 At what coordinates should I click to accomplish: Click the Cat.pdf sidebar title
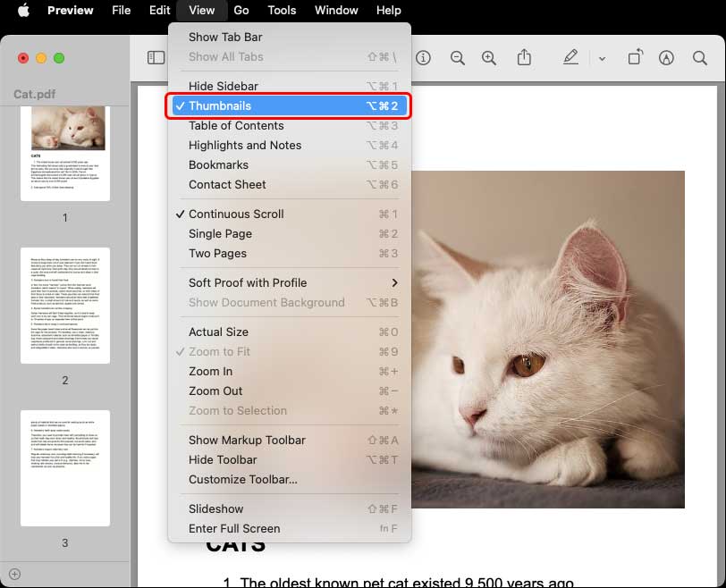(x=34, y=95)
